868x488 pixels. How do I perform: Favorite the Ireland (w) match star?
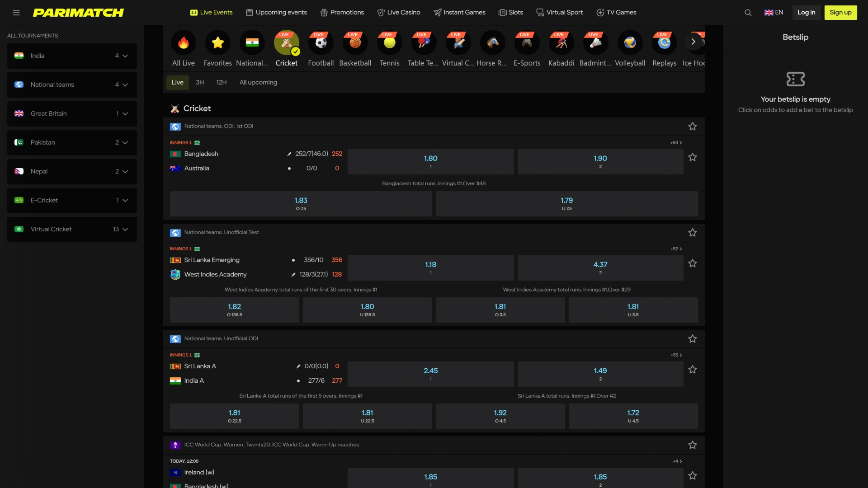tap(693, 476)
